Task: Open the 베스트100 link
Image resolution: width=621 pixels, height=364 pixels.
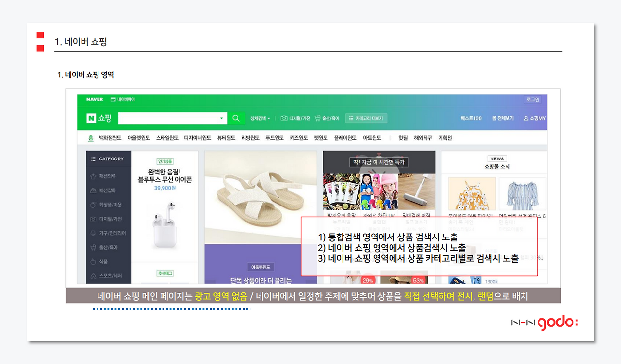Action: coord(471,118)
